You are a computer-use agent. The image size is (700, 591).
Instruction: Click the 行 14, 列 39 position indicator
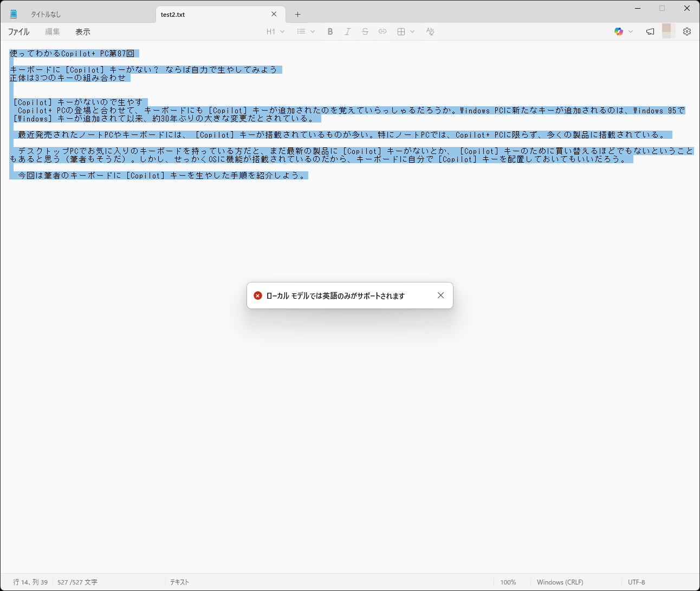[30, 582]
